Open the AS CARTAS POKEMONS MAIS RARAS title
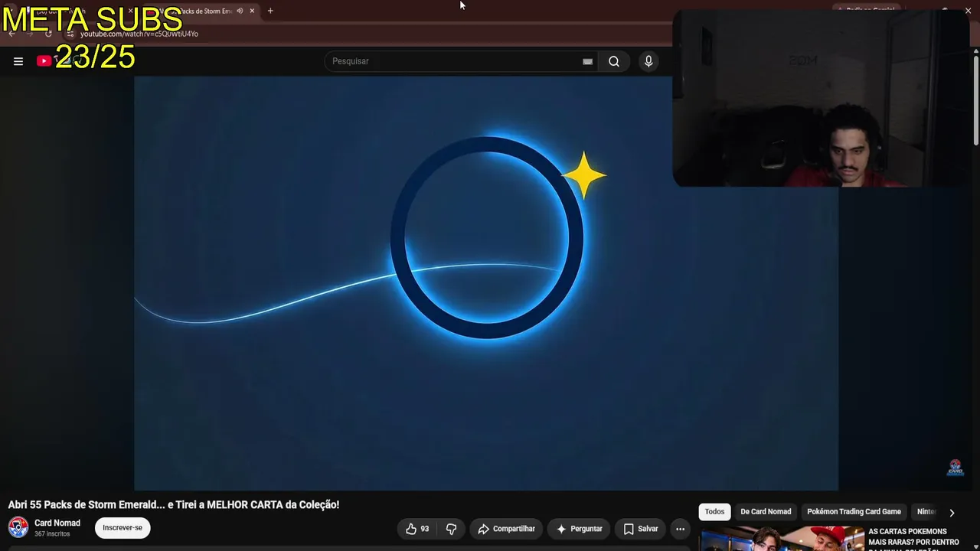 point(913,539)
